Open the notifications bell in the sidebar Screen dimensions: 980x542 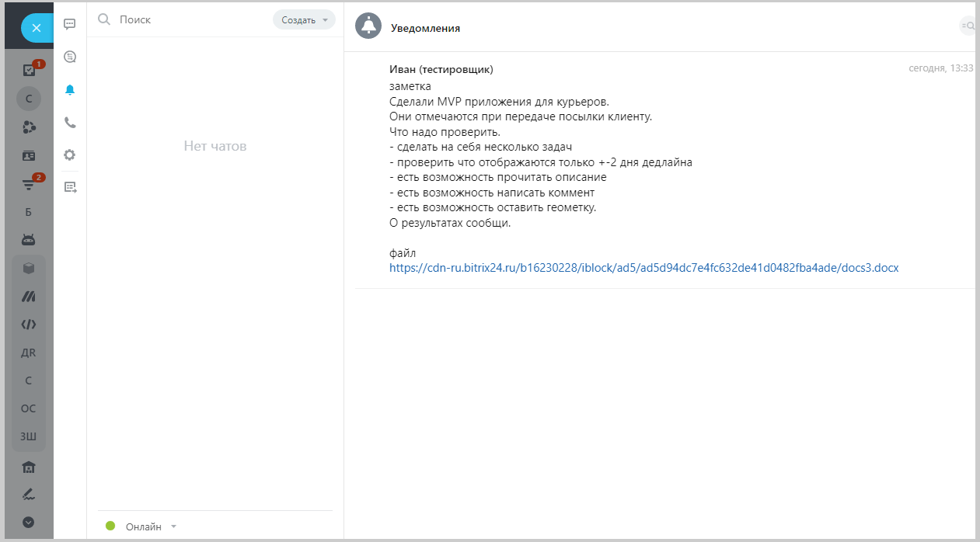click(70, 90)
